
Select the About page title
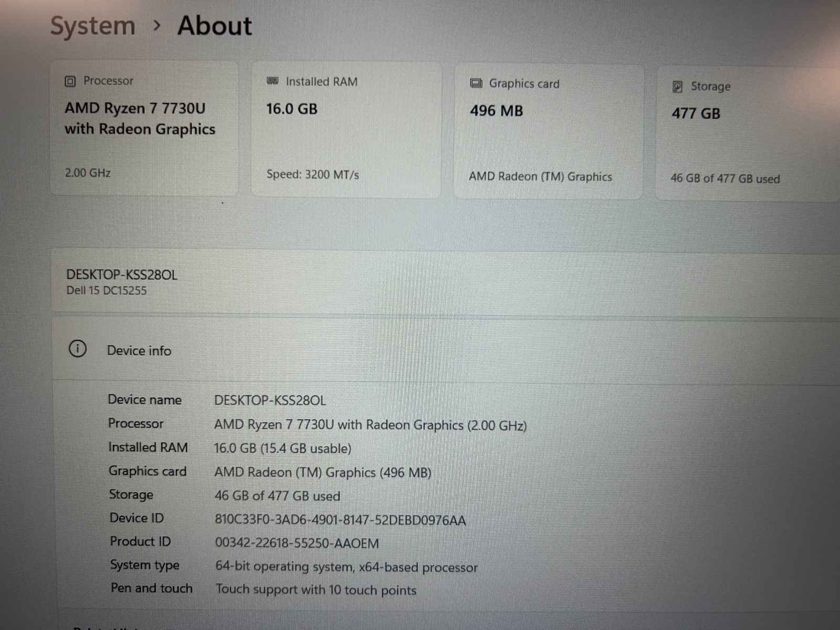click(x=215, y=26)
